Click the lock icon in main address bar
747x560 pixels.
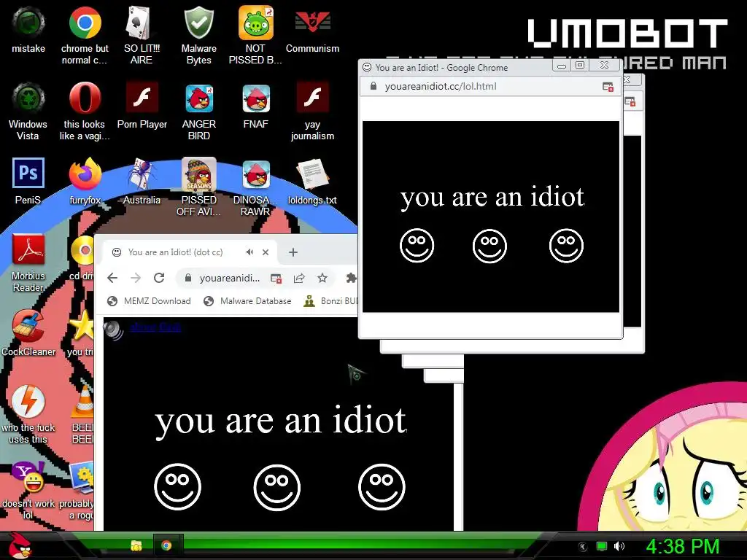click(x=188, y=278)
